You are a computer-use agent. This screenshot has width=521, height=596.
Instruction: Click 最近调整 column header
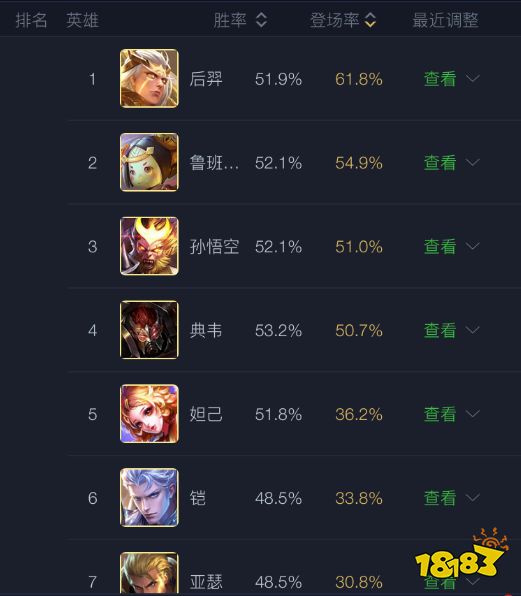coord(445,20)
